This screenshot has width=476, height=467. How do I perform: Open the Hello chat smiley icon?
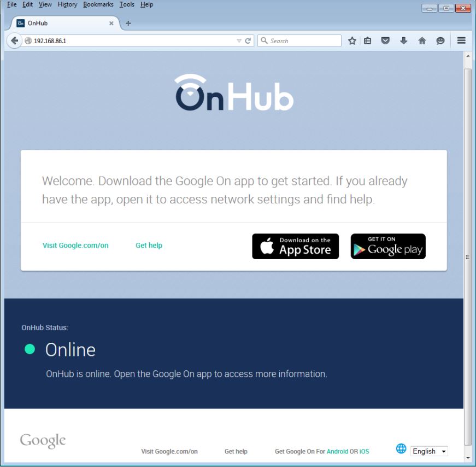pos(440,40)
